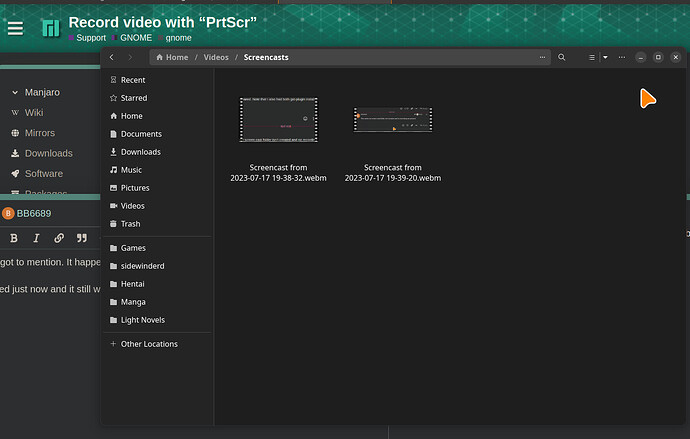Open path bar options ellipsis
The width and height of the screenshot is (690, 439).
[542, 57]
